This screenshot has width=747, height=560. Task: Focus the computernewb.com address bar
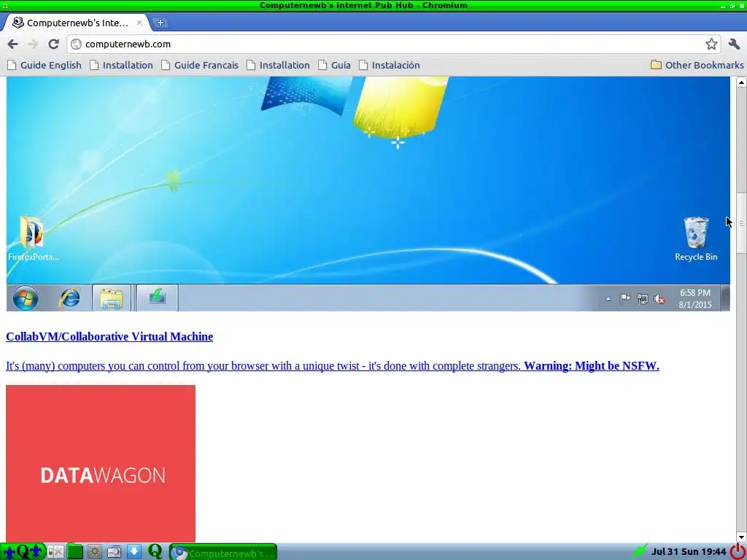tap(386, 44)
